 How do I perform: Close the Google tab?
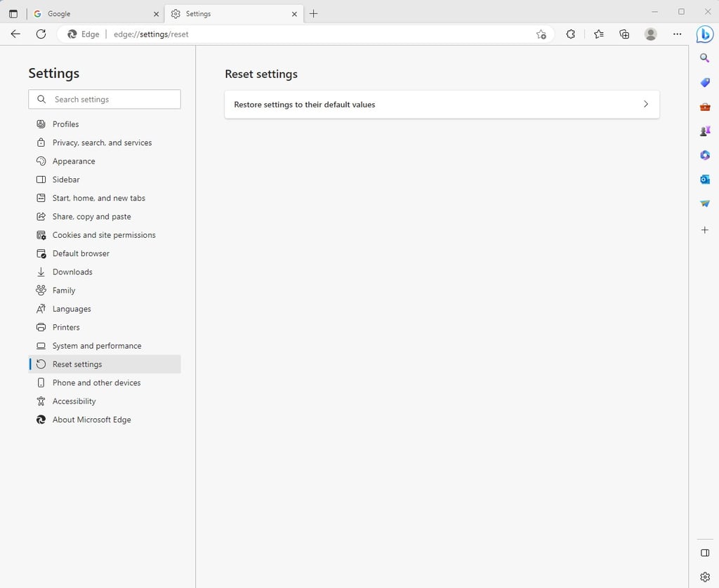[156, 14]
